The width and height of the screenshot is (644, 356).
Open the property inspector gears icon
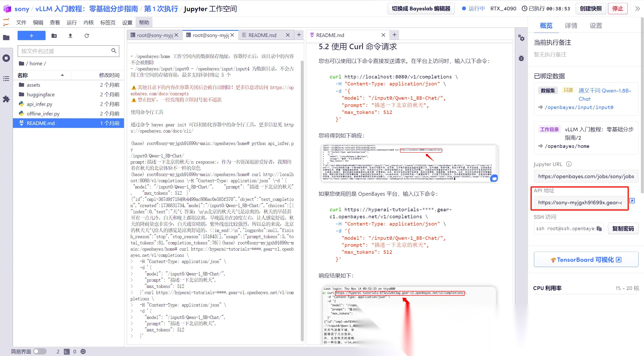pos(521,38)
